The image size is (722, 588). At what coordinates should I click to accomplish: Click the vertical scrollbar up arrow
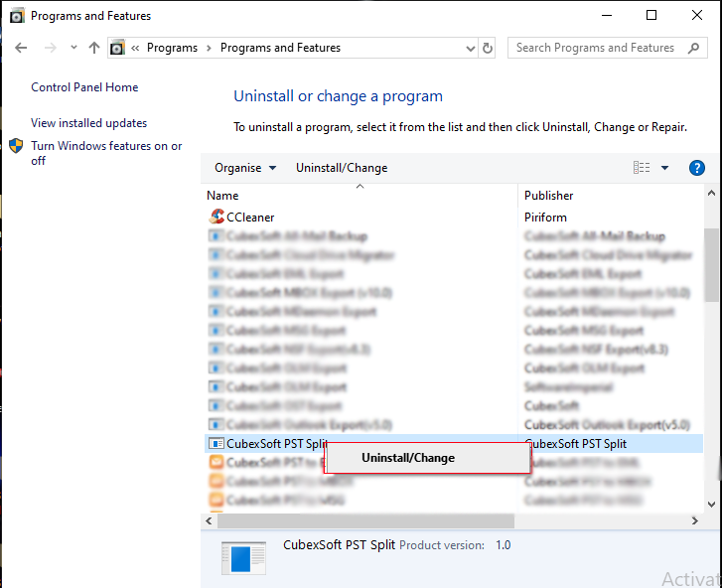(x=711, y=194)
